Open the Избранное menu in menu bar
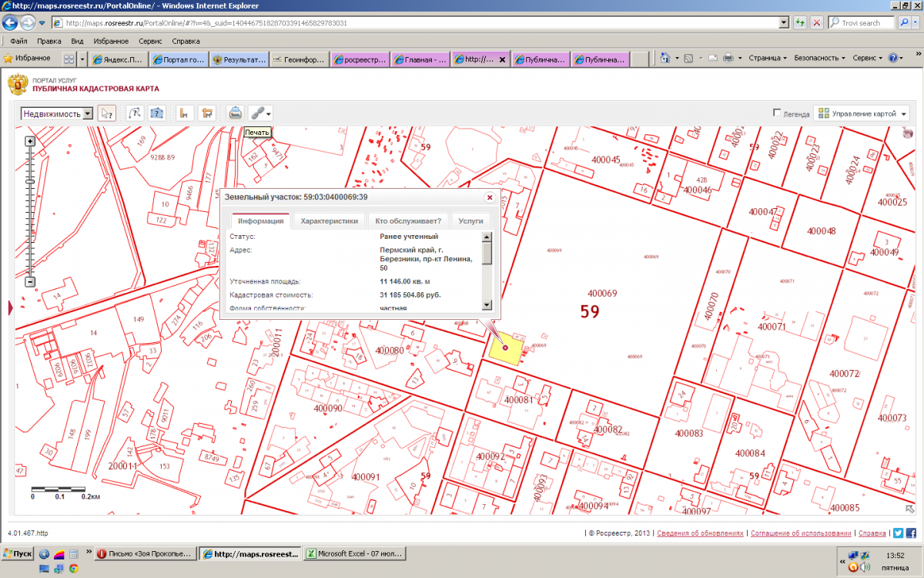This screenshot has width=924, height=578. (111, 41)
